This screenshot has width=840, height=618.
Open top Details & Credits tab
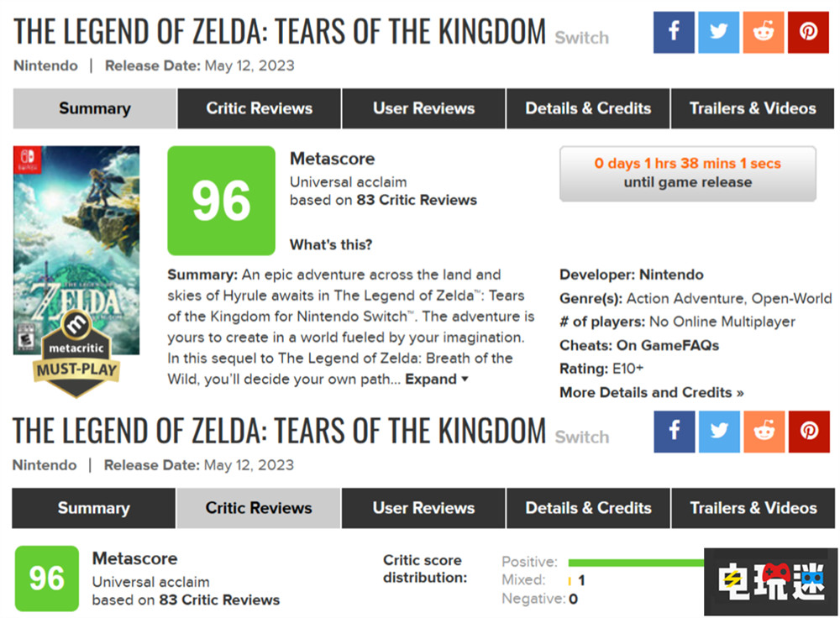click(588, 108)
